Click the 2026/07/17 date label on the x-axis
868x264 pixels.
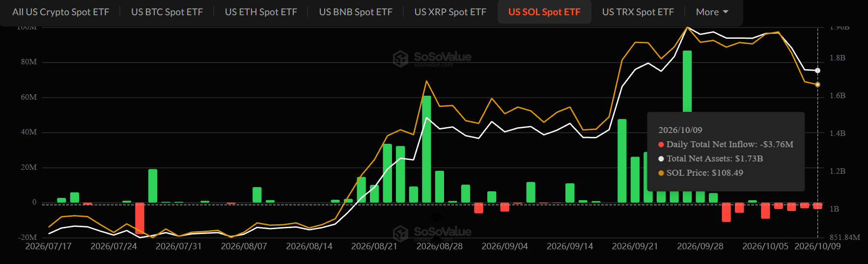click(48, 246)
